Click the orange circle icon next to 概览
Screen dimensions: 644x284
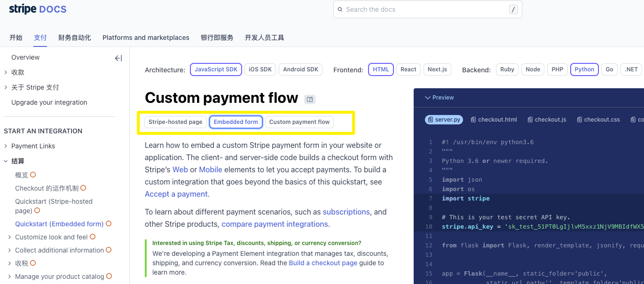(33, 175)
